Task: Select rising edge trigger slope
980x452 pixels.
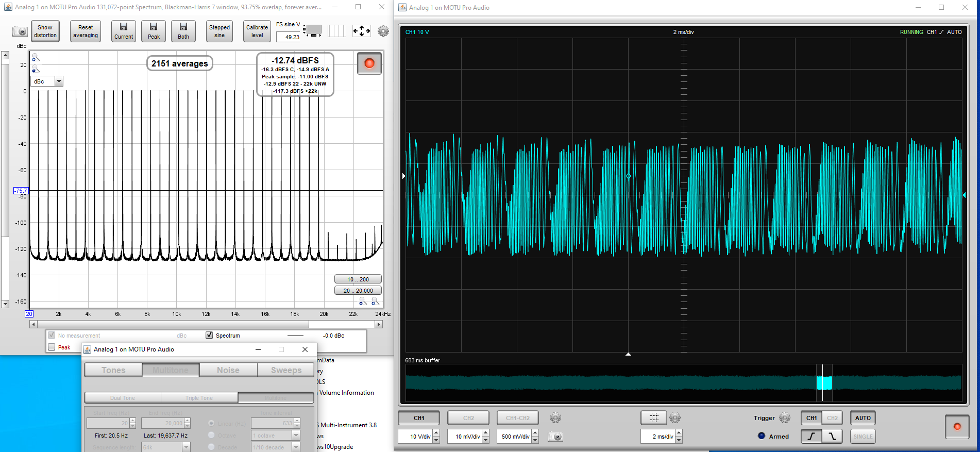Action: 812,436
